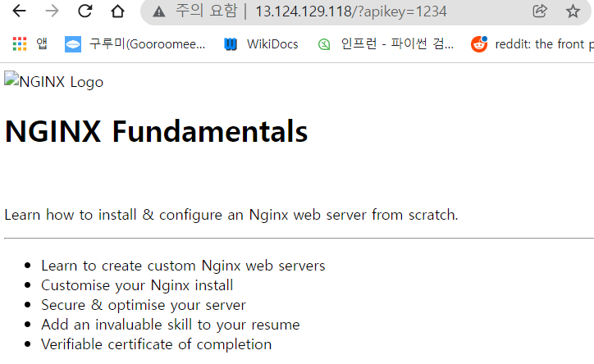594x364 pixels.
Task: Click the address bar URL 13.124.129.118
Action: pyautogui.click(x=351, y=11)
